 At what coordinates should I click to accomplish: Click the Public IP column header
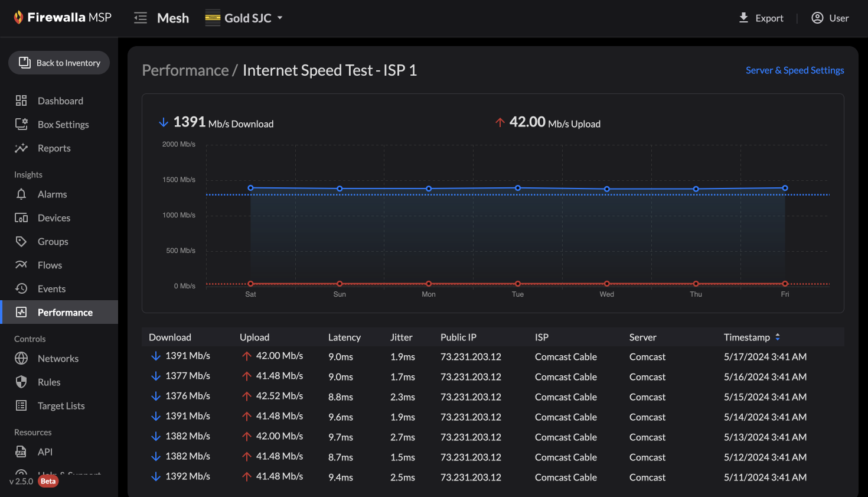tap(458, 337)
